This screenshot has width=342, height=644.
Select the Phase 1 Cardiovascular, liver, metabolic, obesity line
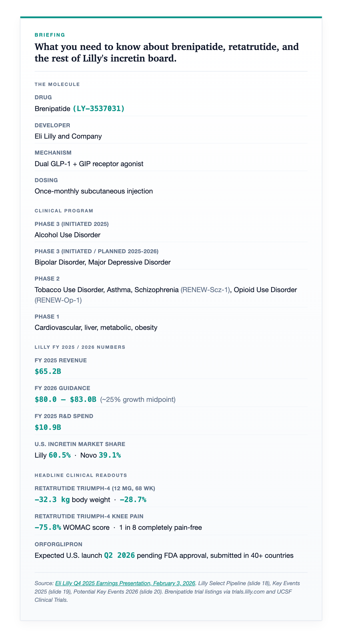click(x=96, y=327)
